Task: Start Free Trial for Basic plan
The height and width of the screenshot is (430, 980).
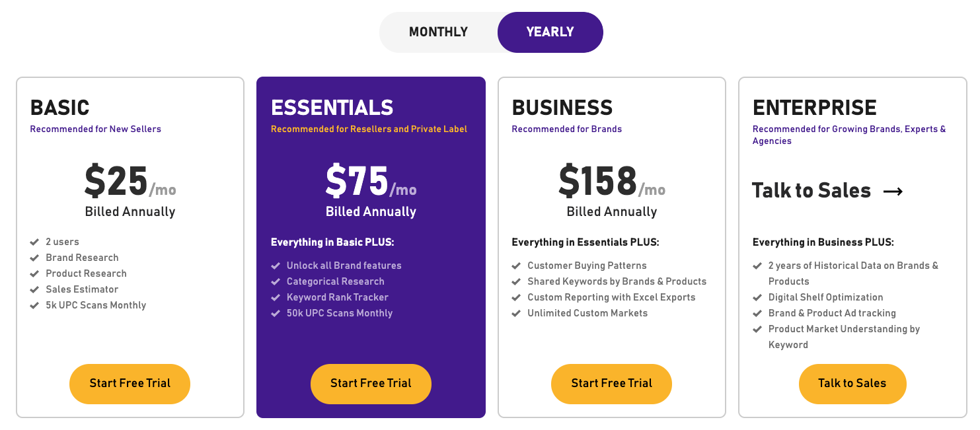Action: click(x=130, y=384)
